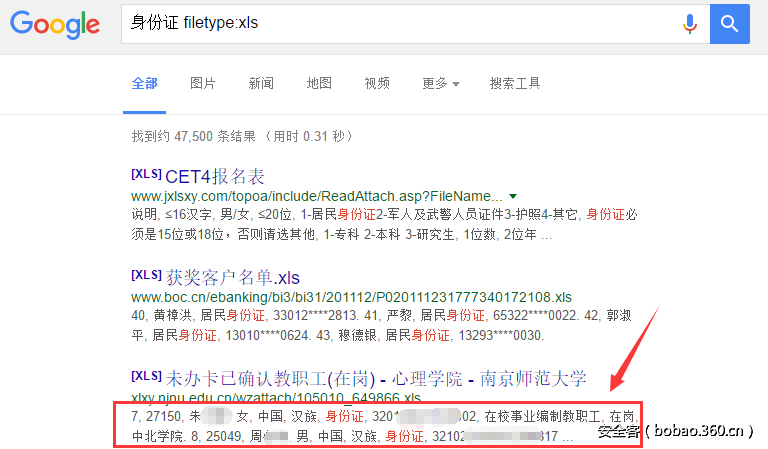Click the search box containing 身份证 filetype:xls
This screenshot has height=449, width=768.
[415, 24]
